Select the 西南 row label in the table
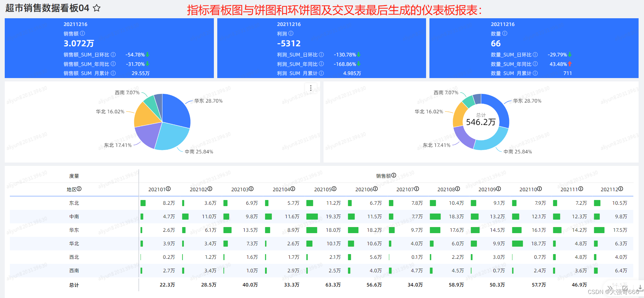The image size is (644, 298). click(74, 270)
